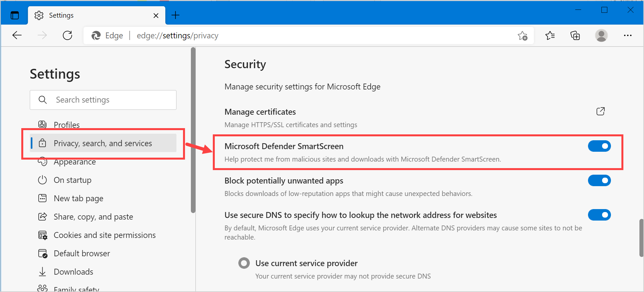
Task: Click the user profile avatar
Action: 601,35
